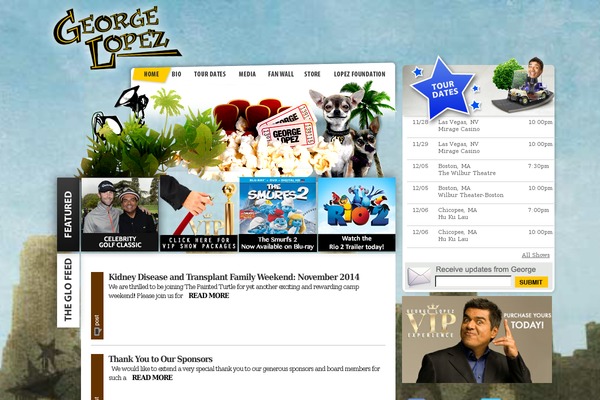This screenshot has width=600, height=400.
Task: Open Lopez Foundation navigation link
Action: coord(359,74)
